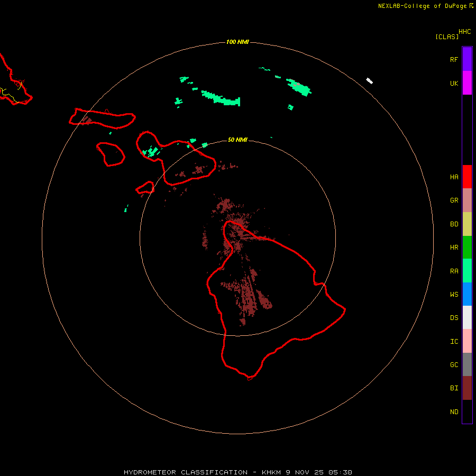Click the KHKM station identifier
Viewport: 476px width, 476px height.
pyautogui.click(x=272, y=472)
